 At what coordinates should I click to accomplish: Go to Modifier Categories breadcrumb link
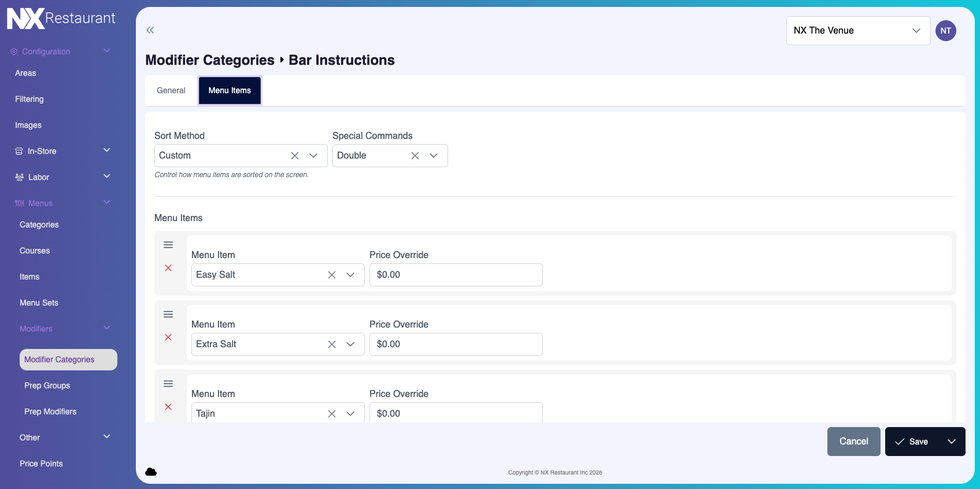[210, 60]
